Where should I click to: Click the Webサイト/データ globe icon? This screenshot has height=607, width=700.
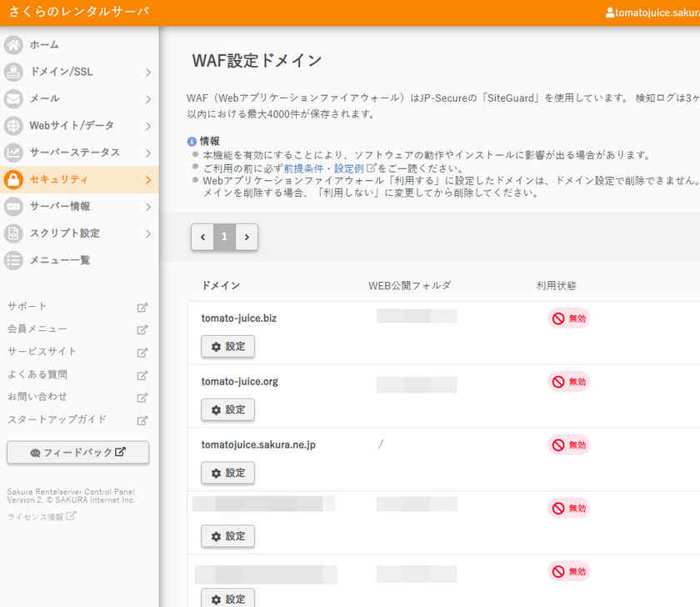[13, 126]
